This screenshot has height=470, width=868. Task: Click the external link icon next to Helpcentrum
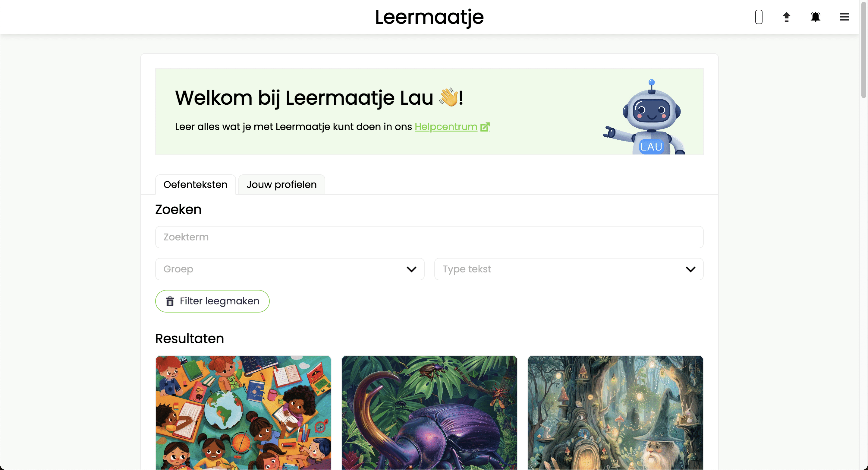485,127
